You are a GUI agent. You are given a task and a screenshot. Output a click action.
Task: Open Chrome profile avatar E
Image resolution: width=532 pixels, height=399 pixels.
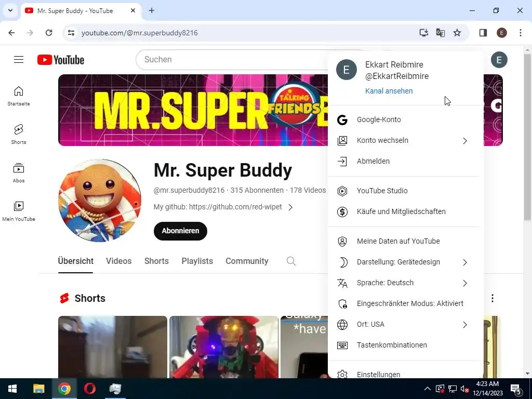click(x=502, y=33)
